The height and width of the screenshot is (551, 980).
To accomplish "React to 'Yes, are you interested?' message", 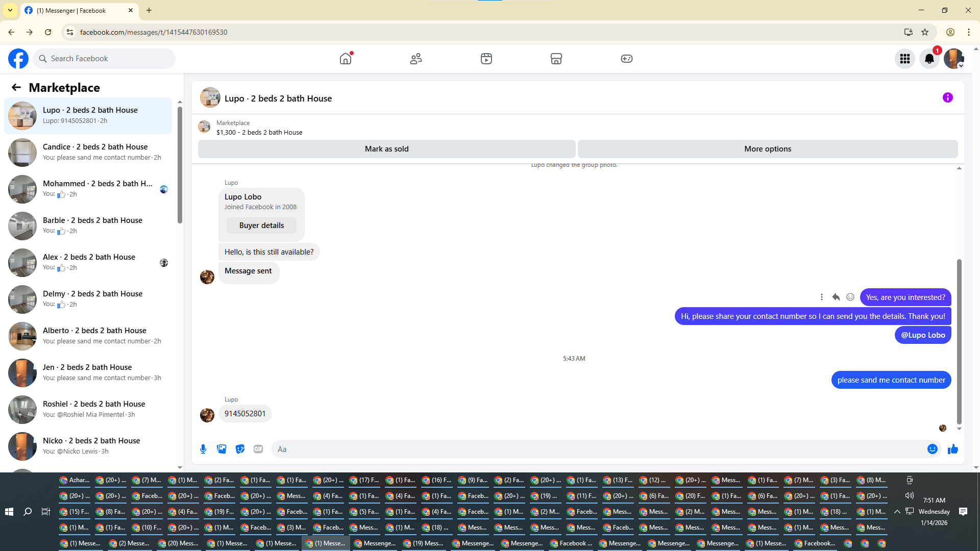I will click(850, 297).
